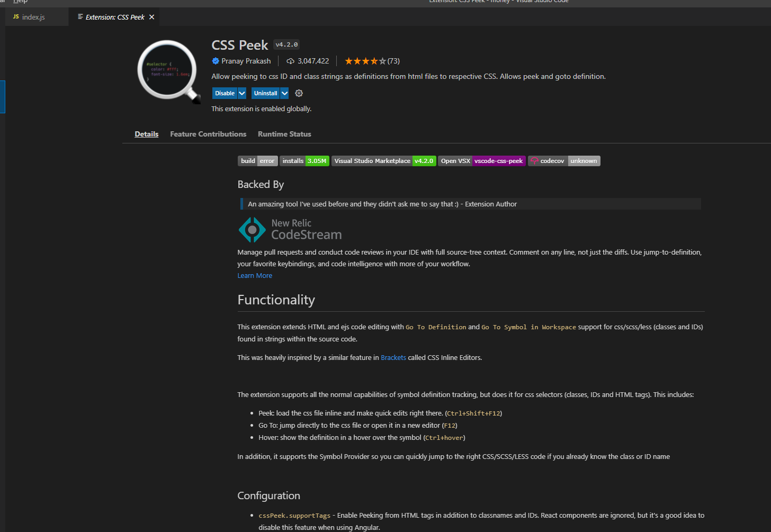
Task: Open the star rating reviews
Action: 372,61
